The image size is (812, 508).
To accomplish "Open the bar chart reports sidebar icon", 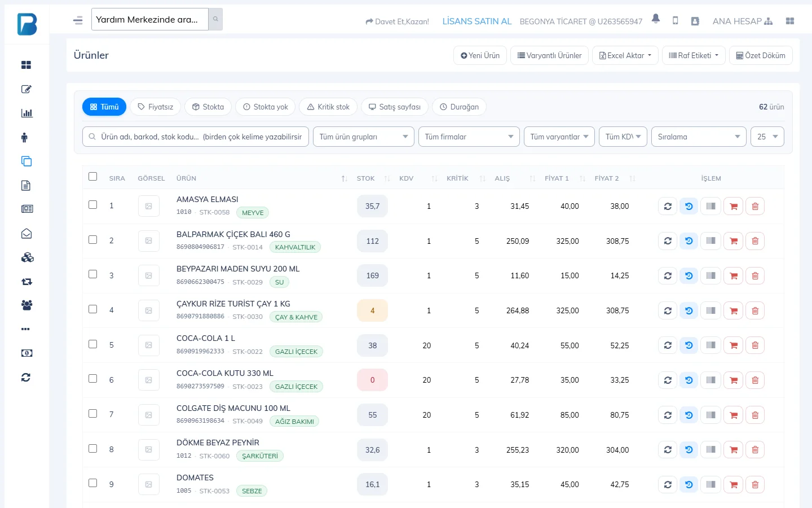I will point(27,113).
